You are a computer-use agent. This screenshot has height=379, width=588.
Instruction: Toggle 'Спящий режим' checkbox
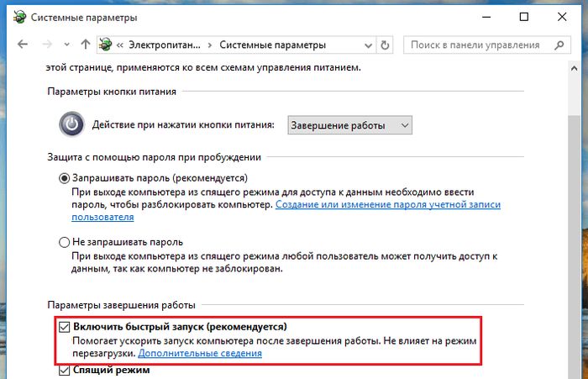[x=65, y=372]
